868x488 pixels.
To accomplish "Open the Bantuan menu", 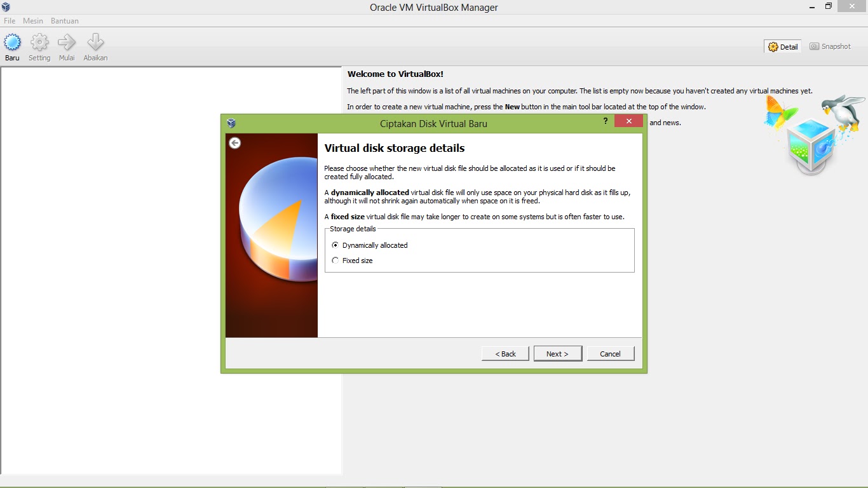I will coord(65,21).
